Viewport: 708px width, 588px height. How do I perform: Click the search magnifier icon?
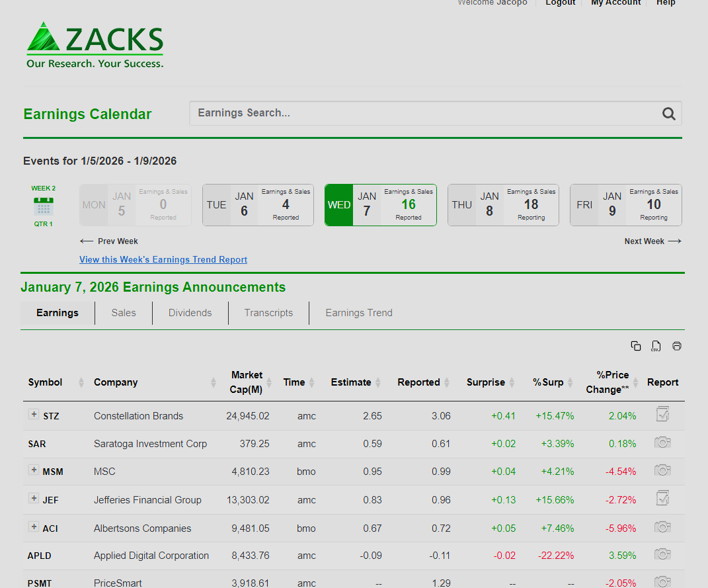[x=669, y=114]
